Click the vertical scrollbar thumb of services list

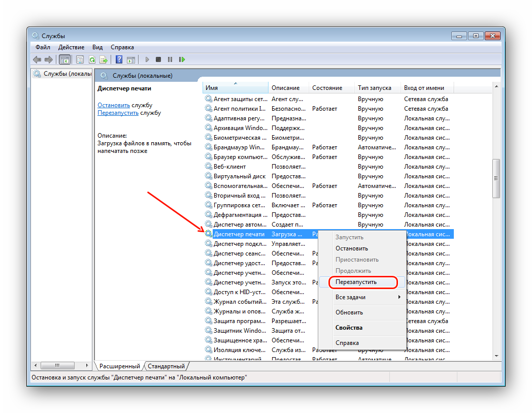pos(496,178)
